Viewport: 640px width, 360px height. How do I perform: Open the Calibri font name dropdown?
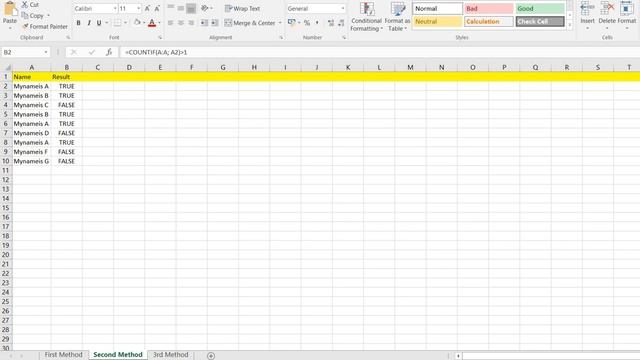pos(115,9)
